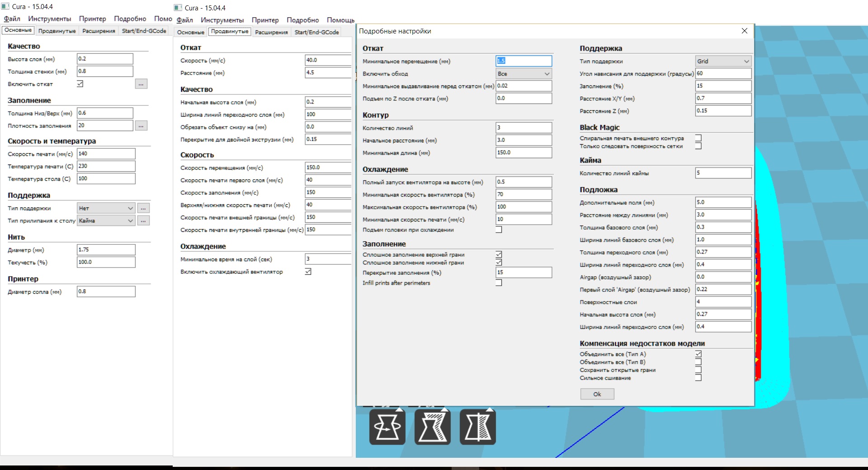This screenshot has width=868, height=470.
Task: Click the Диаметр сопла input field
Action: (106, 291)
